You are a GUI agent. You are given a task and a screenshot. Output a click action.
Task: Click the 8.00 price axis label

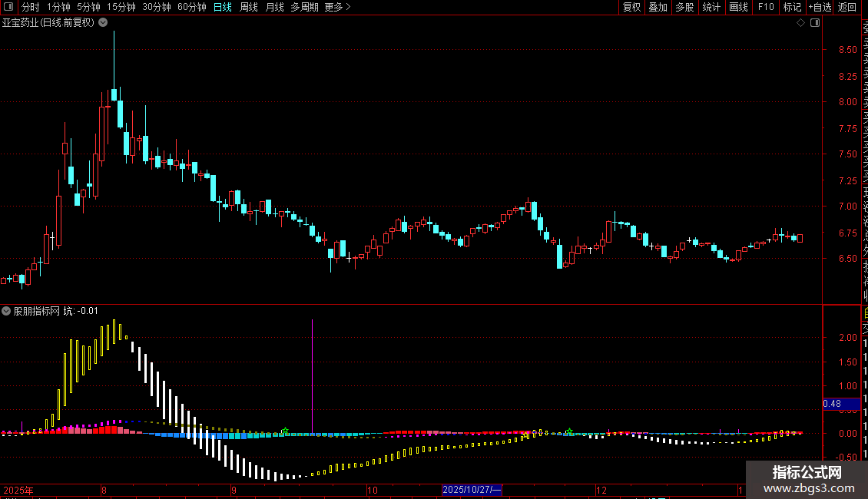[847, 102]
